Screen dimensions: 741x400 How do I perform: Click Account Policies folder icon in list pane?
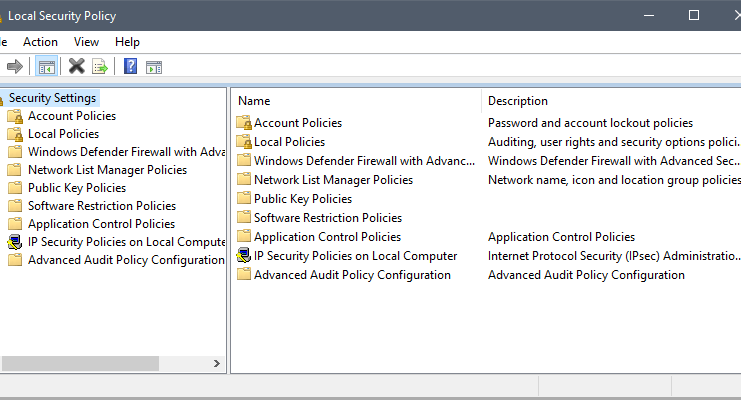pyautogui.click(x=244, y=123)
